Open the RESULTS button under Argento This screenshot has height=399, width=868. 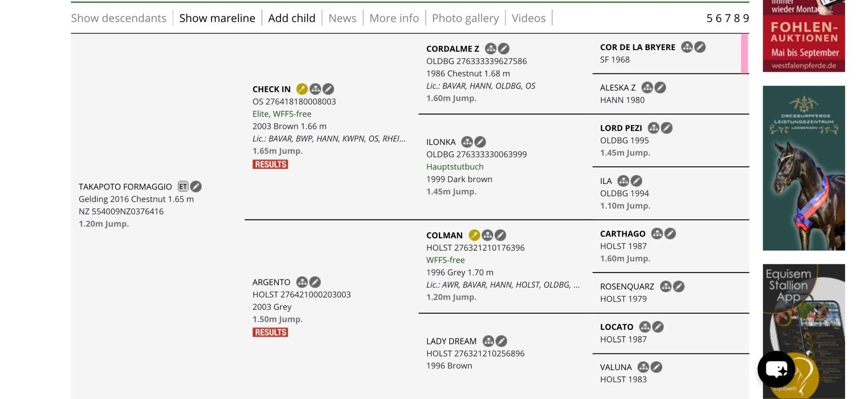pos(270,332)
